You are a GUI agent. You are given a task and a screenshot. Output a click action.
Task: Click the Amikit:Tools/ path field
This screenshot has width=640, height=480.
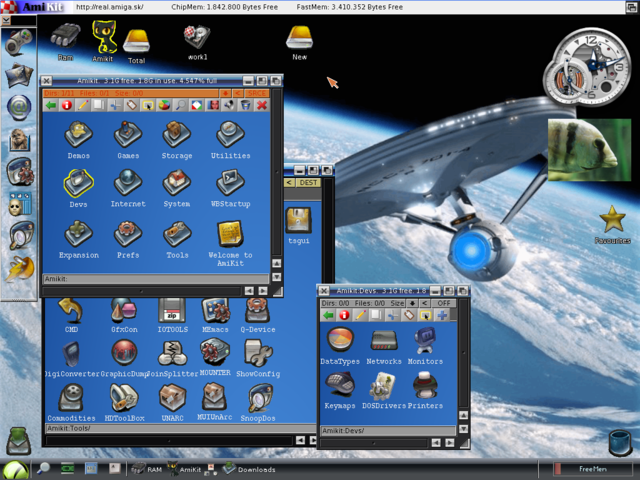180,428
